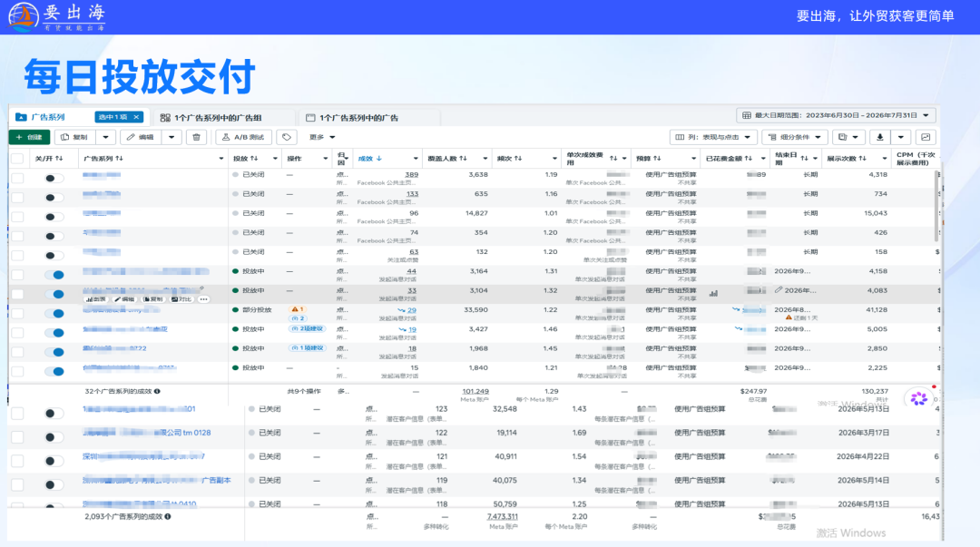The image size is (980, 547).
Task: Click the chart view icon at toolbar right
Action: [926, 137]
